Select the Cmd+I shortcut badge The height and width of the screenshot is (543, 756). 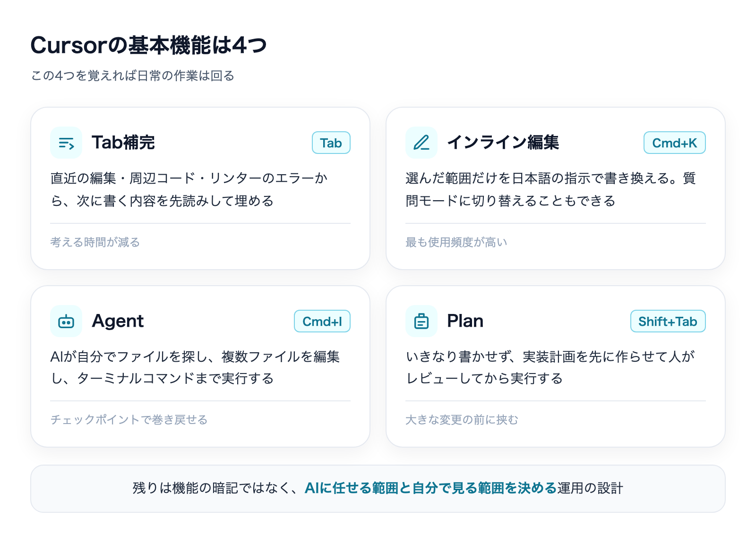322,321
